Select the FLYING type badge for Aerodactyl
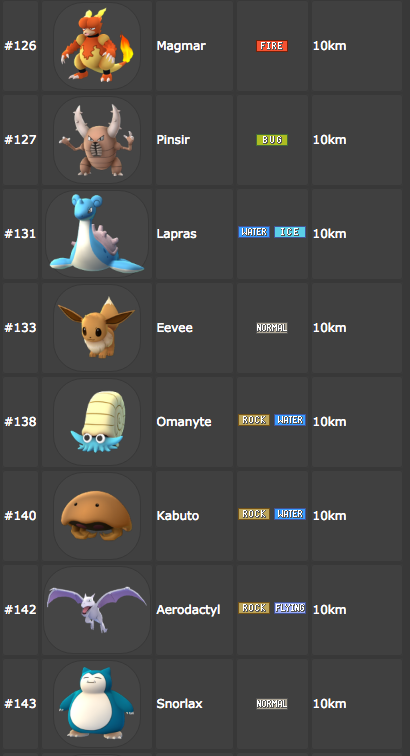This screenshot has height=756, width=410. [x=290, y=608]
